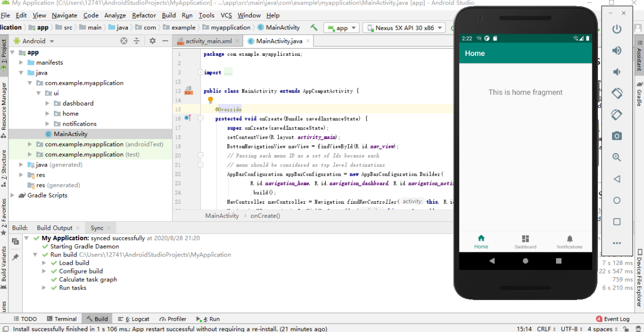The width and height of the screenshot is (644, 332).
Task: Open the Event Log
Action: pos(612,319)
